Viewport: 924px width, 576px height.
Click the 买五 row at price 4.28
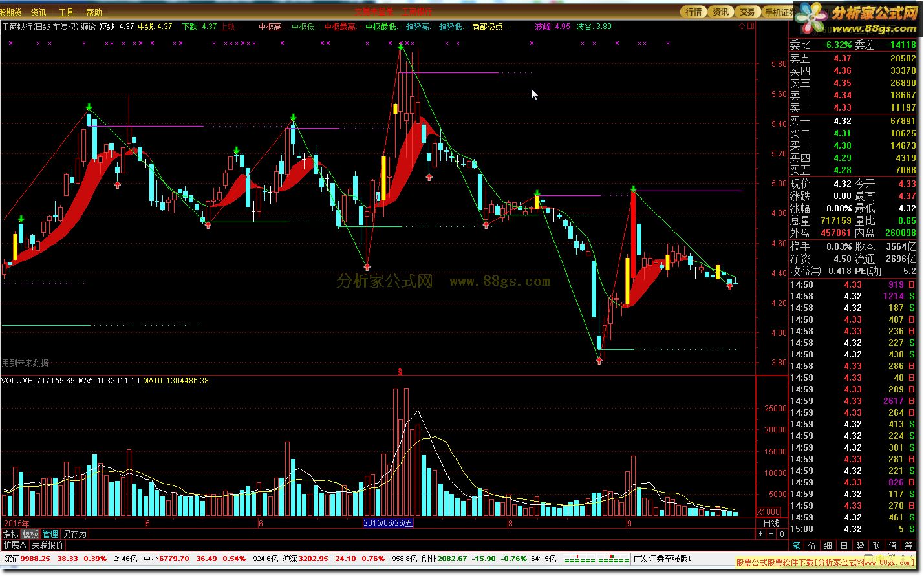point(853,170)
